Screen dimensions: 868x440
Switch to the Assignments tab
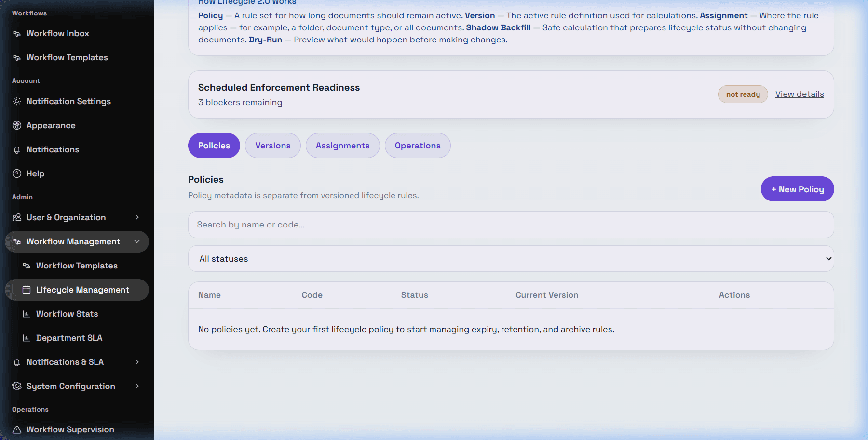pyautogui.click(x=343, y=146)
